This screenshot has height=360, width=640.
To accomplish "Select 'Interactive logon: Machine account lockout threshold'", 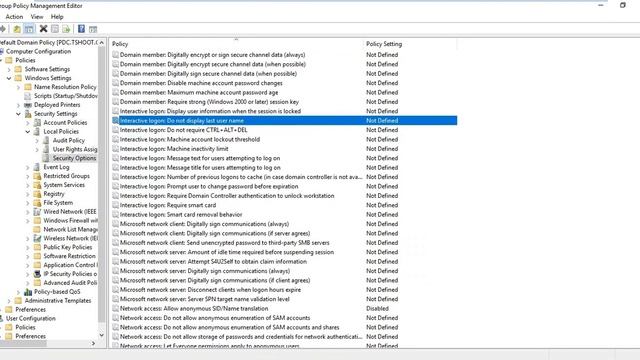I will [x=190, y=140].
